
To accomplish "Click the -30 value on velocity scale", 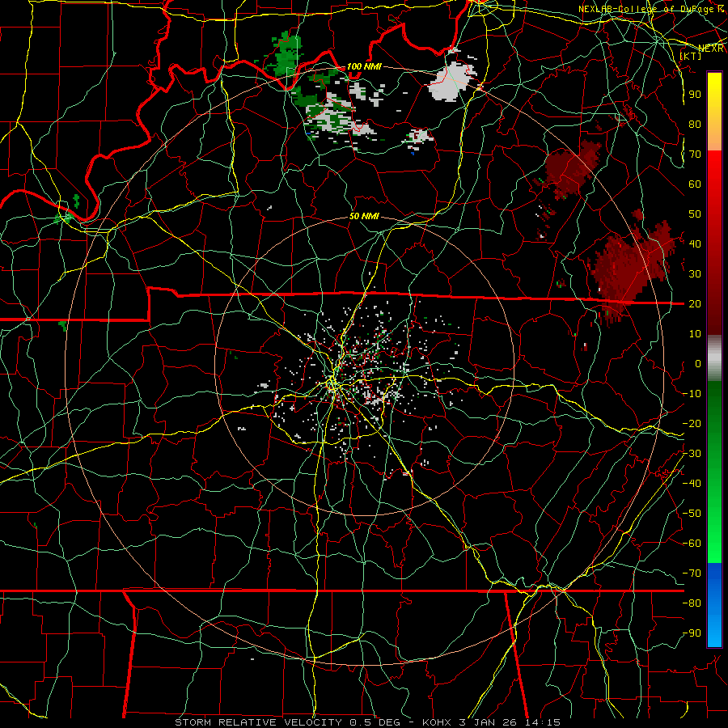I will (692, 454).
